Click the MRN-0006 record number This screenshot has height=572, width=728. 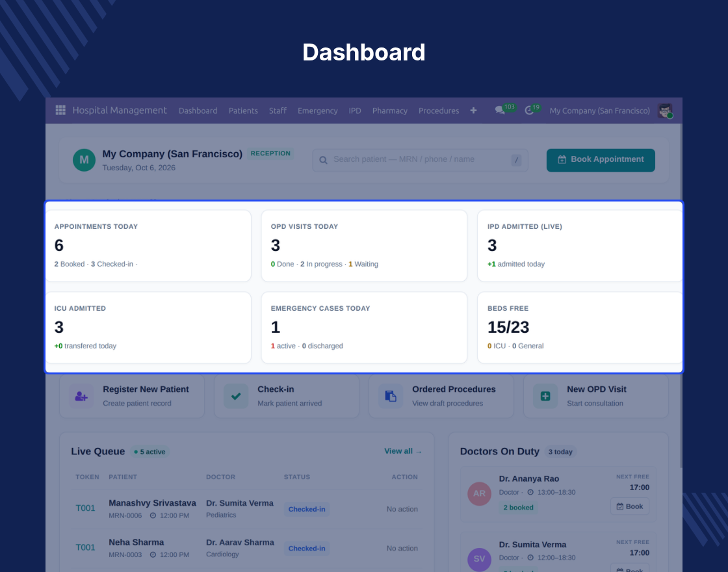[125, 515]
